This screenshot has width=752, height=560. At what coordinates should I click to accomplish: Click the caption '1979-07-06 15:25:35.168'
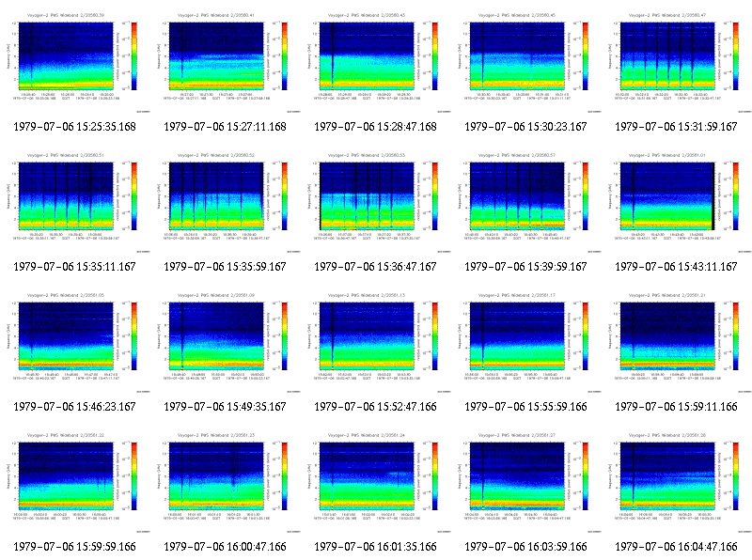pyautogui.click(x=75, y=127)
